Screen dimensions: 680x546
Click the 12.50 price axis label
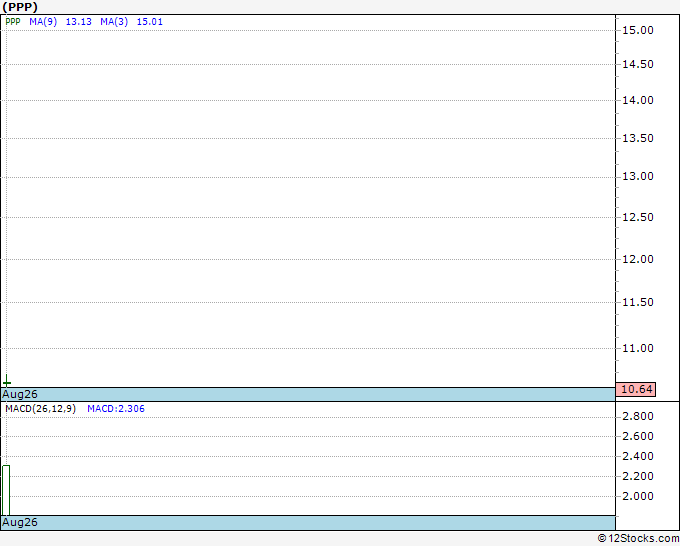point(638,217)
